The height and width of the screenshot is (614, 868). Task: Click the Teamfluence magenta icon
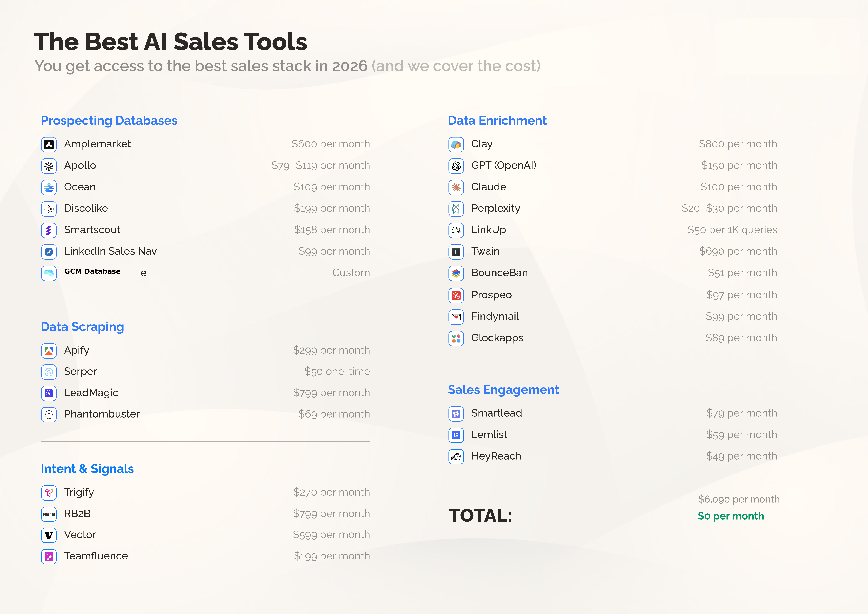pyautogui.click(x=49, y=557)
